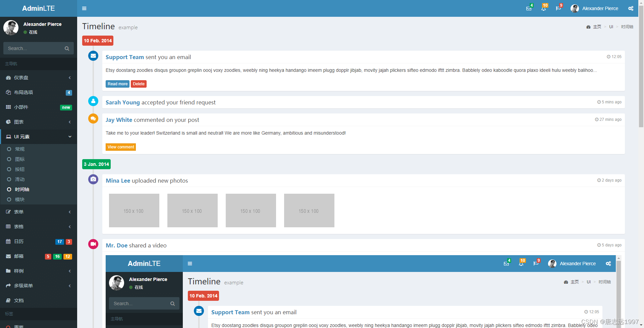The height and width of the screenshot is (328, 644).
Task: Select 常规 under UI elements
Action: pos(39,149)
